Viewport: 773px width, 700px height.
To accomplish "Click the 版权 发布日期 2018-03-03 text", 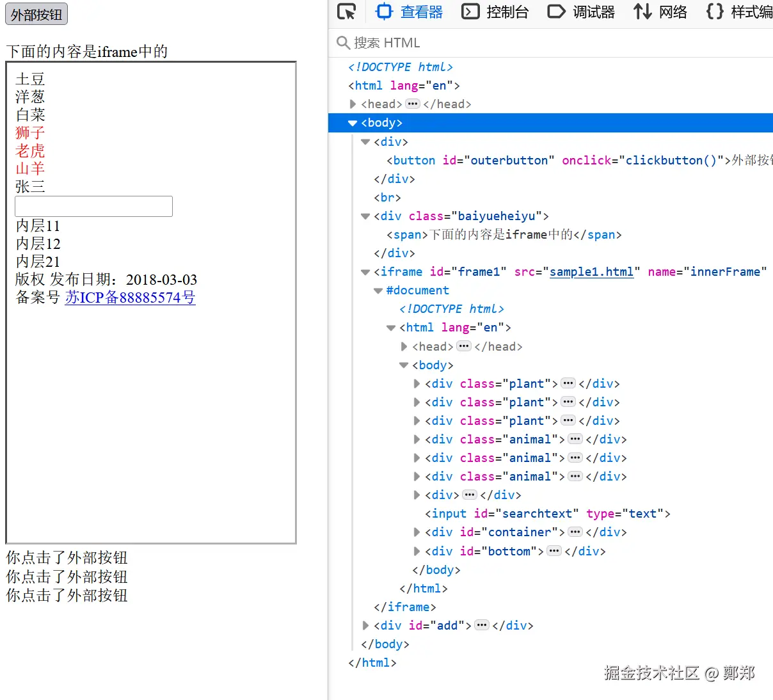I will (106, 280).
